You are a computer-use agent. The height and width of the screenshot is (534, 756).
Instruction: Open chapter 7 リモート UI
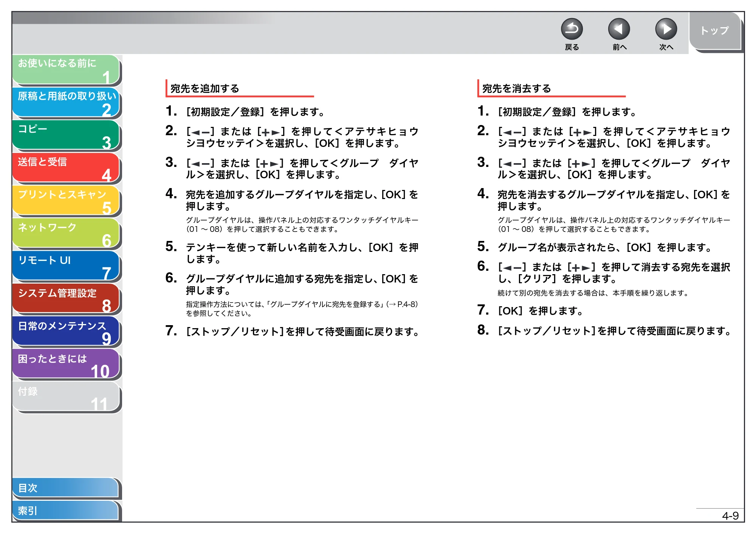66,266
